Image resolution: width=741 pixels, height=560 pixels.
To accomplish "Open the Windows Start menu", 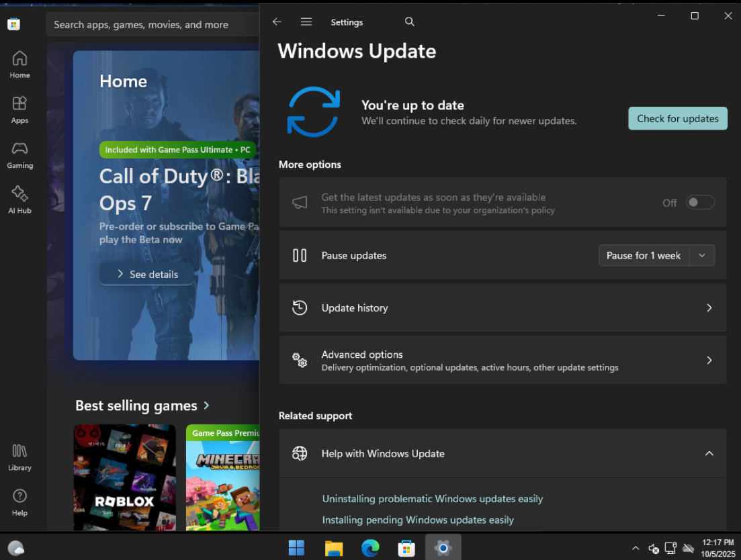I will 297,548.
